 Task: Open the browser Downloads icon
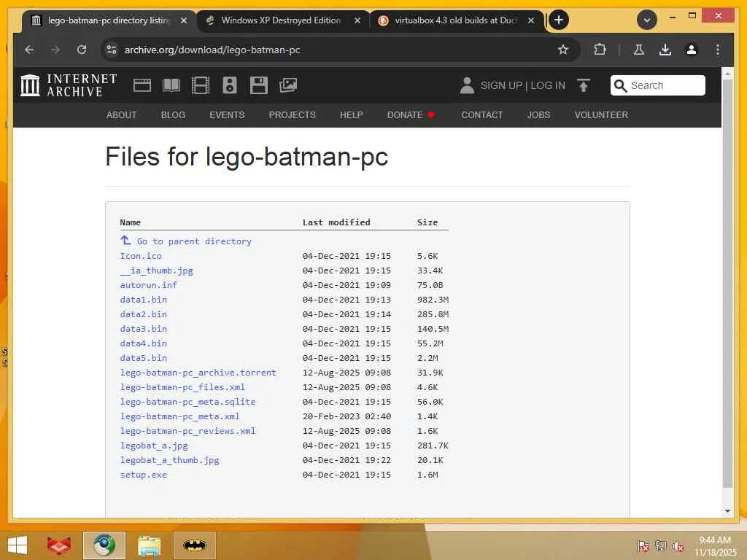(665, 50)
